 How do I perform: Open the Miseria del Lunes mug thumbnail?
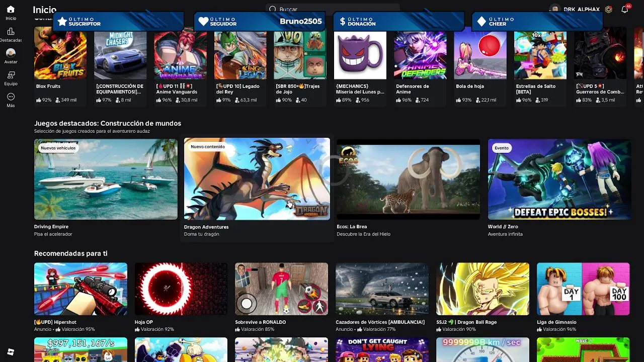(360, 55)
